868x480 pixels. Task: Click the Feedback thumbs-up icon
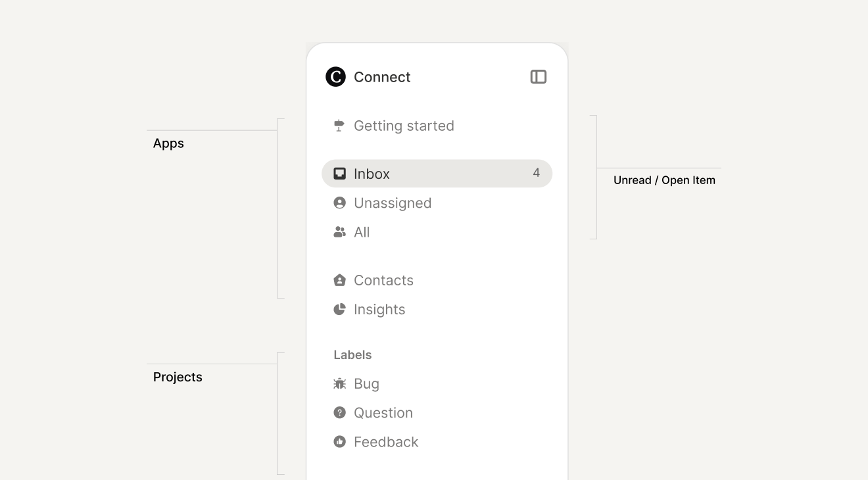click(339, 442)
